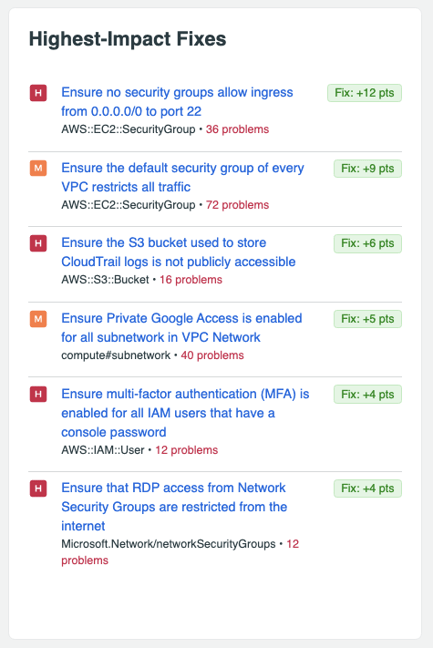Click the Fix: +9 pts badge
The width and height of the screenshot is (433, 648).
click(368, 169)
